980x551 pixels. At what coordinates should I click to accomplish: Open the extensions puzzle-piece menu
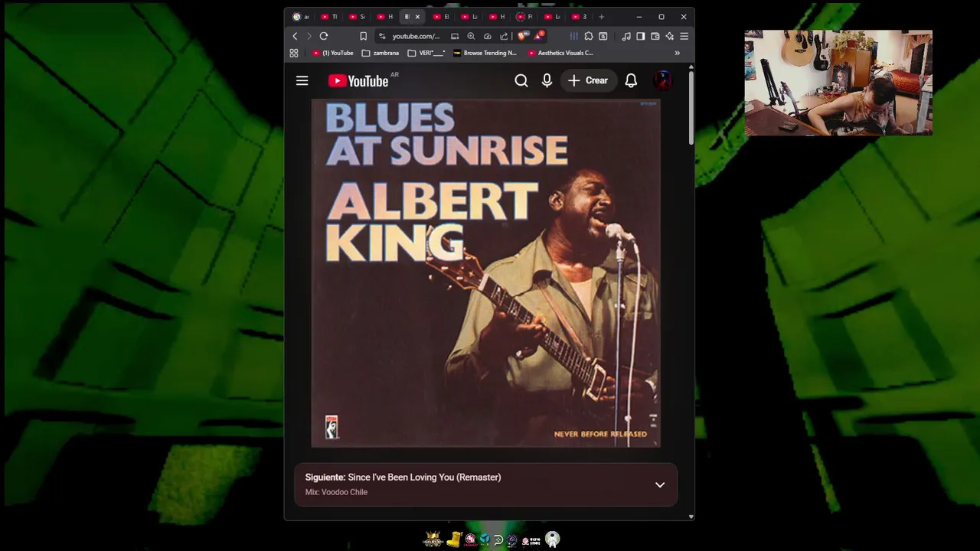588,36
